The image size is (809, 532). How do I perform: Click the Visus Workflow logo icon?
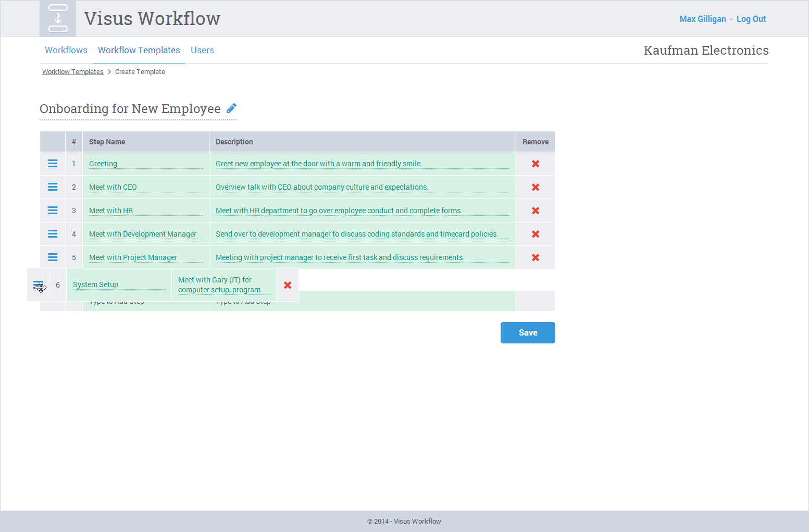58,19
